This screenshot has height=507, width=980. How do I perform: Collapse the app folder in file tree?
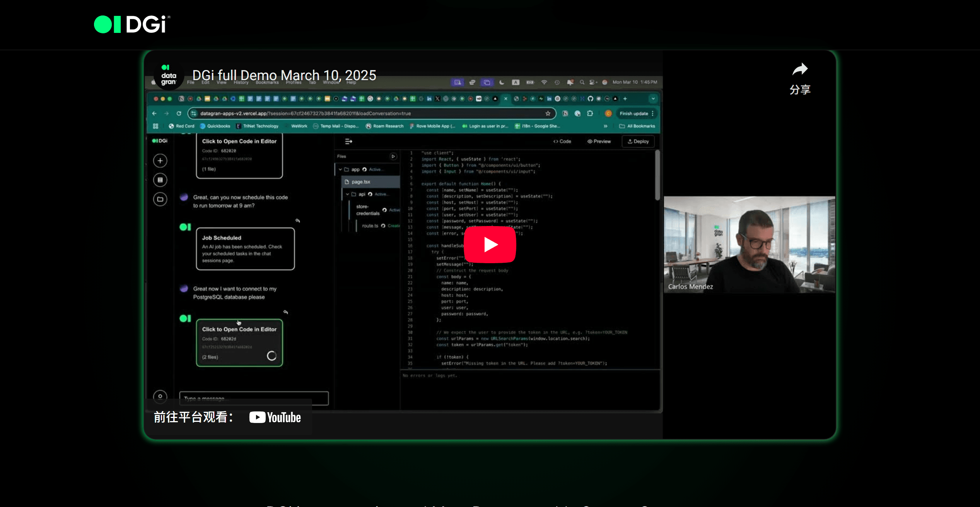click(340, 170)
